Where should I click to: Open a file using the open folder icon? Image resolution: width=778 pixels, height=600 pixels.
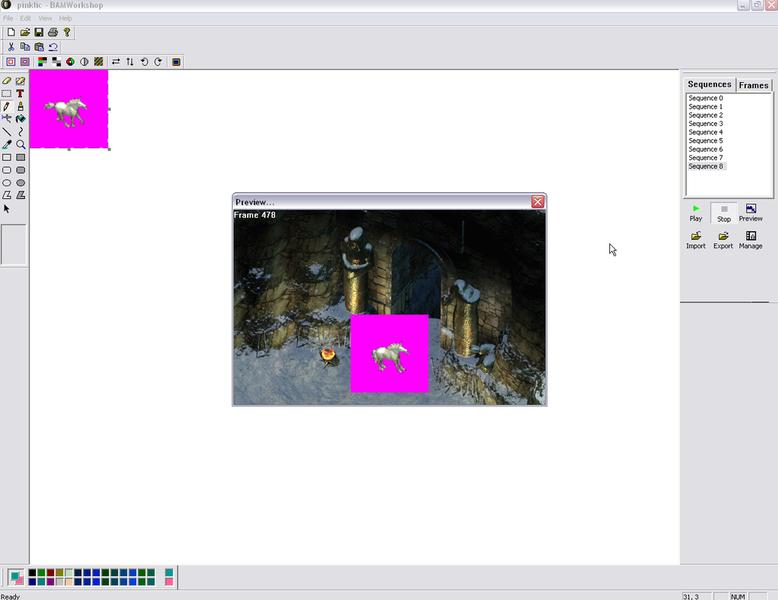[x=25, y=32]
